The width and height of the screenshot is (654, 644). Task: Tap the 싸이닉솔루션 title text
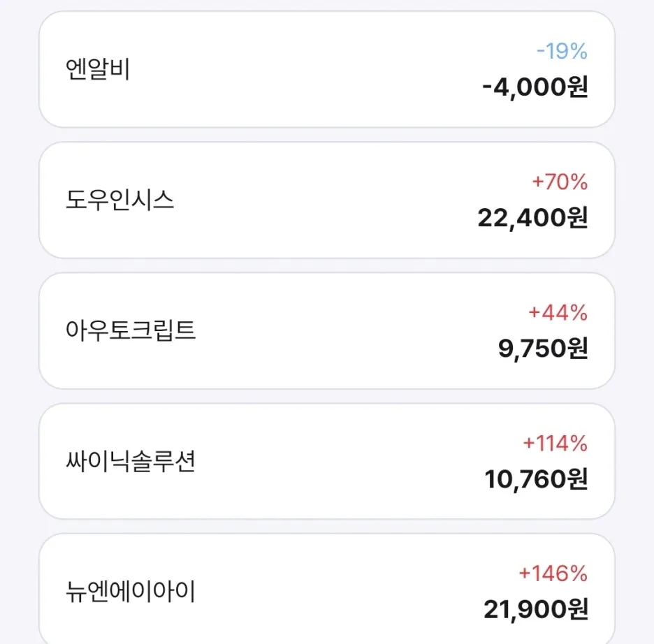tap(129, 461)
